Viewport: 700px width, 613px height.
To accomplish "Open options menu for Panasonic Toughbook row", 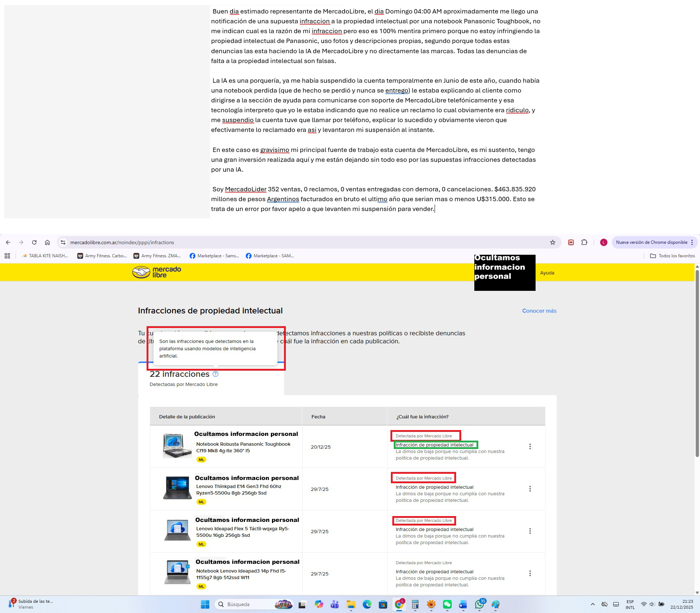I will tap(530, 446).
